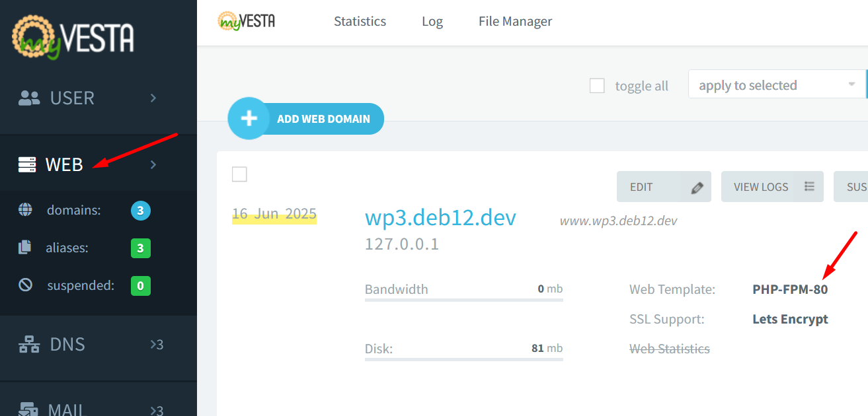
Task: Expand the USER section chevron
Action: click(153, 98)
